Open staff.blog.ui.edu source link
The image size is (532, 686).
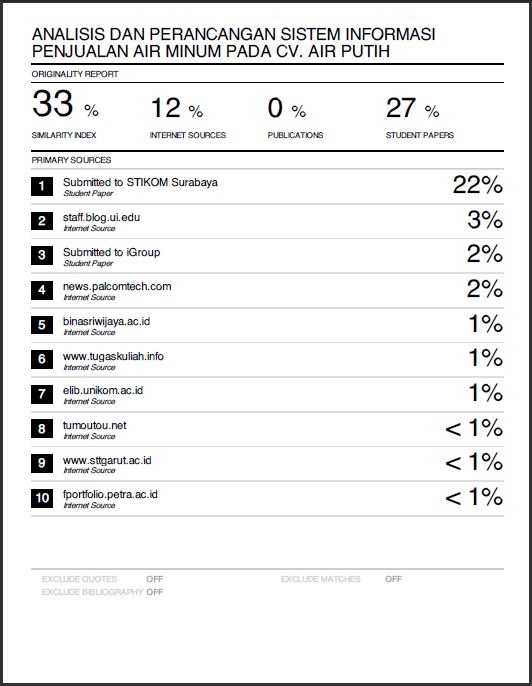click(102, 217)
